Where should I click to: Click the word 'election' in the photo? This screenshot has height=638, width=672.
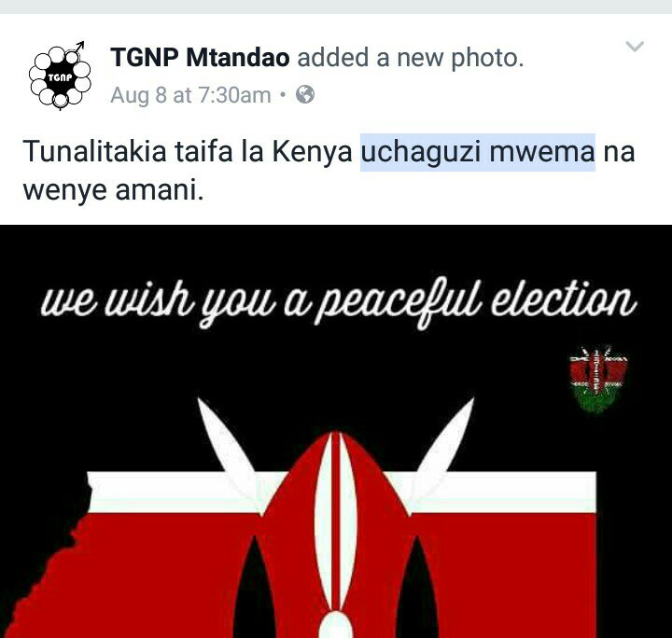pyautogui.click(x=563, y=298)
